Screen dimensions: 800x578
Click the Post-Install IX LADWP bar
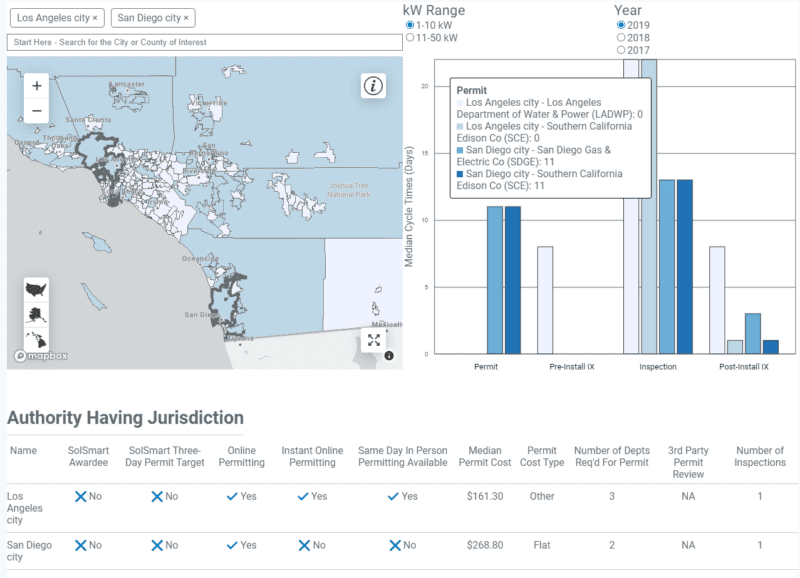point(717,300)
